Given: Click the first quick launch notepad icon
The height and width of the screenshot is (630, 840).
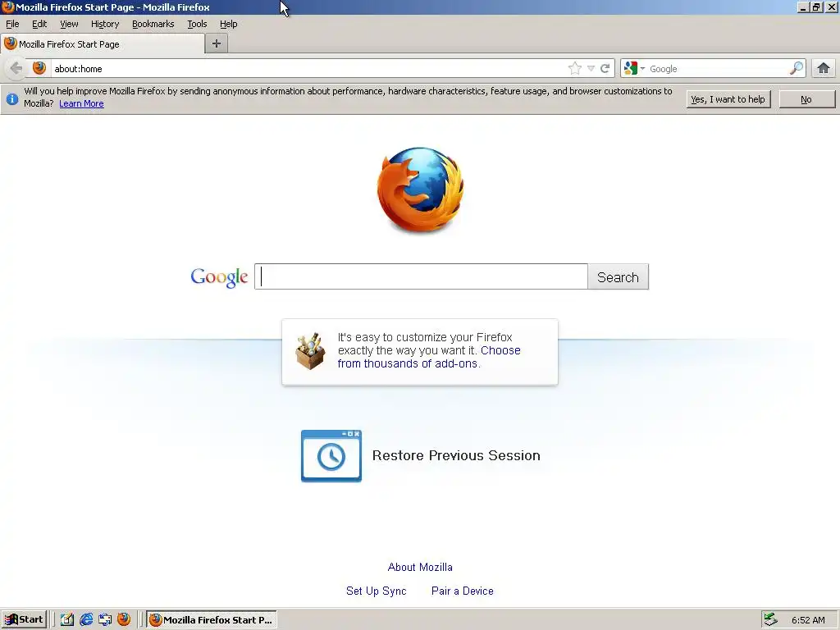Looking at the screenshot, I should [67, 619].
